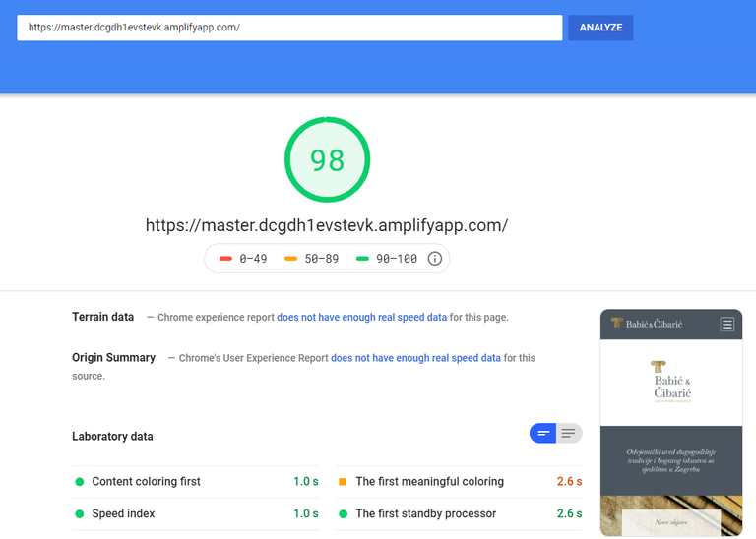Screen dimensions: 756x539
Task: Expand The first meaningful coloring metric
Action: point(429,482)
